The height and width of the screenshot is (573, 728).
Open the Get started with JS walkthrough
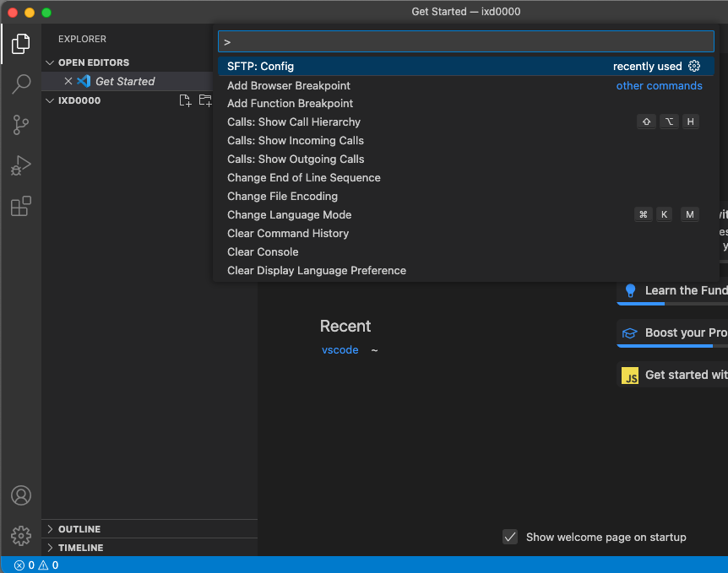tap(672, 375)
